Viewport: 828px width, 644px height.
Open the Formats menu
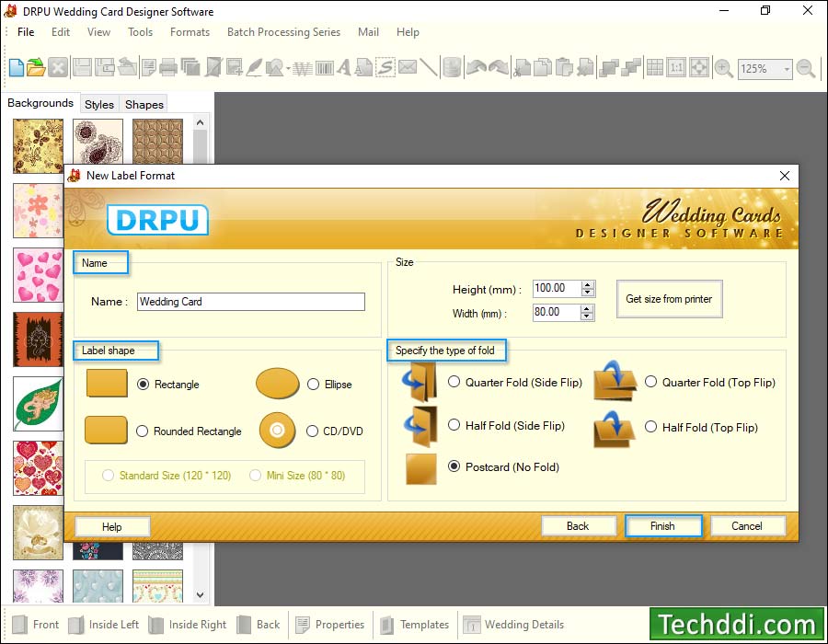pyautogui.click(x=190, y=32)
